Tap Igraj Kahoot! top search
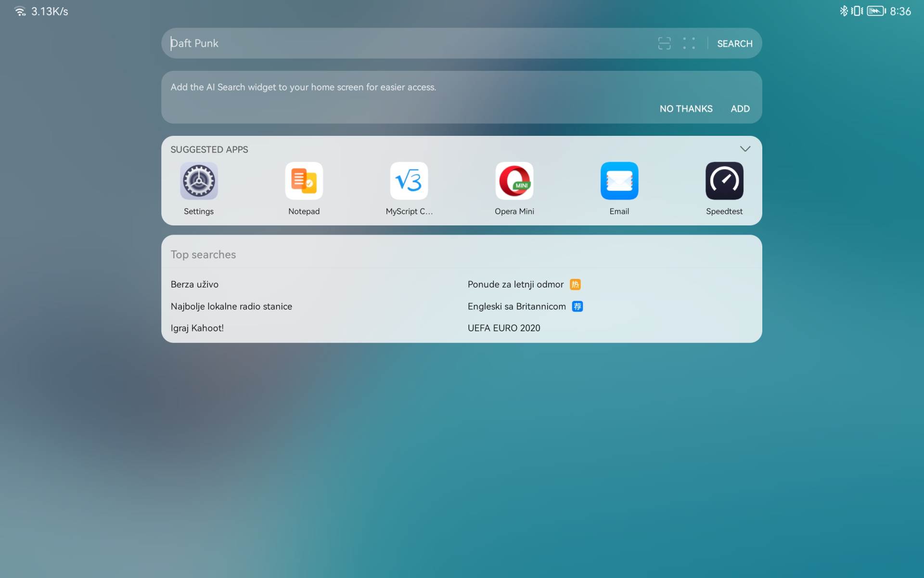The image size is (924, 578). (x=197, y=328)
